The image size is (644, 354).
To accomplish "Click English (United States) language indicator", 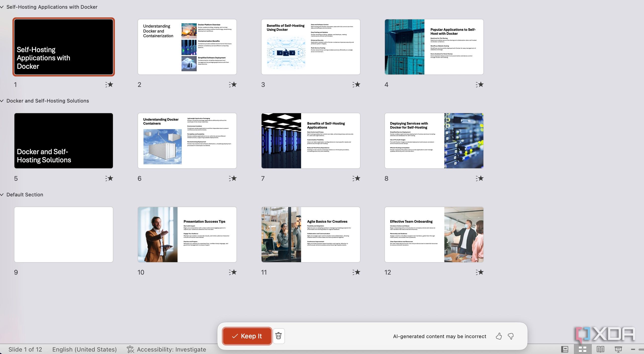I will pyautogui.click(x=84, y=349).
